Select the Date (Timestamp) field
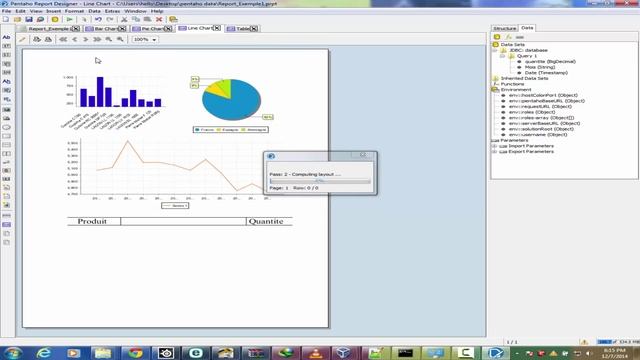 (x=546, y=73)
